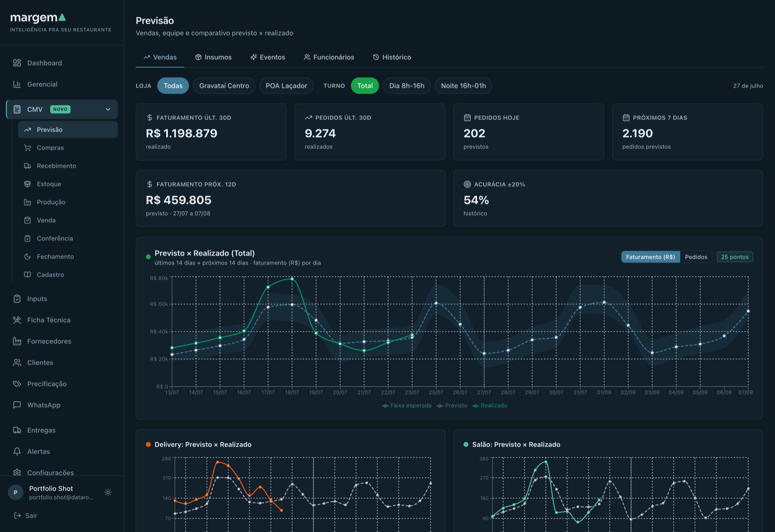Filter by POA Laçador store
This screenshot has width=775, height=532.
286,86
